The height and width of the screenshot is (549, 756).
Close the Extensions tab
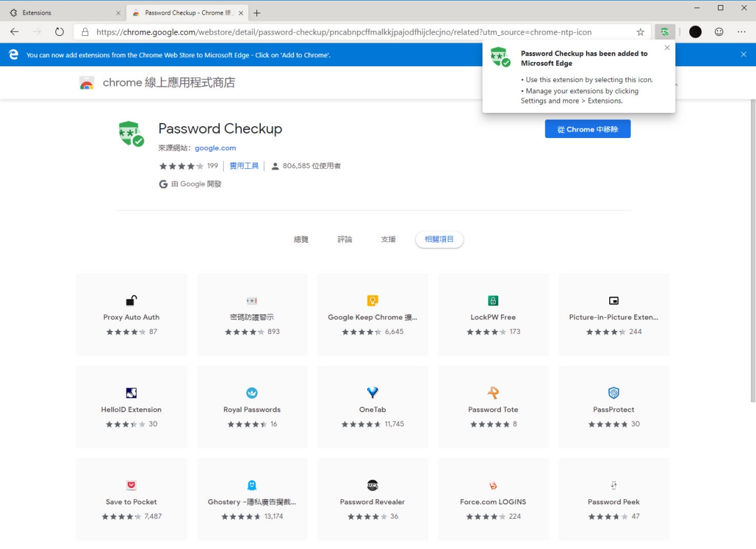click(118, 13)
